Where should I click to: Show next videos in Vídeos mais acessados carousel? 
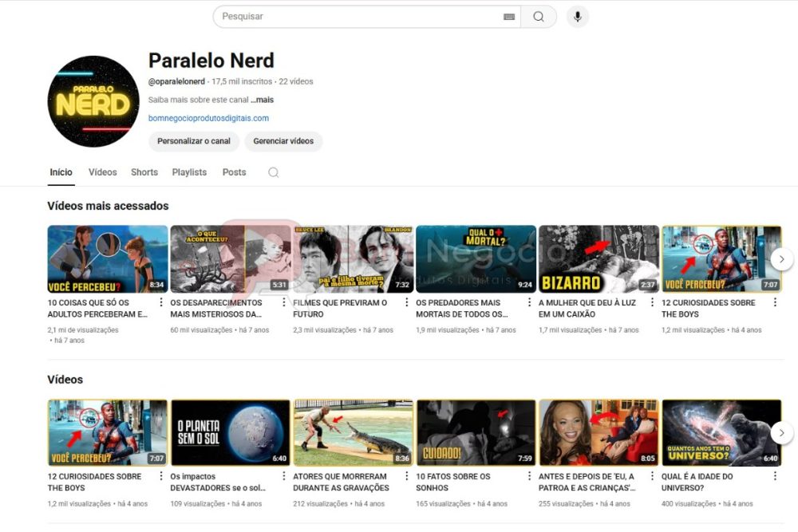[782, 259]
